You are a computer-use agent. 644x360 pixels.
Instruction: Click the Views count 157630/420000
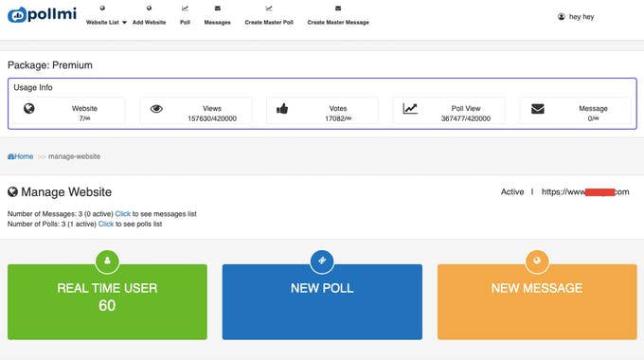(x=212, y=118)
